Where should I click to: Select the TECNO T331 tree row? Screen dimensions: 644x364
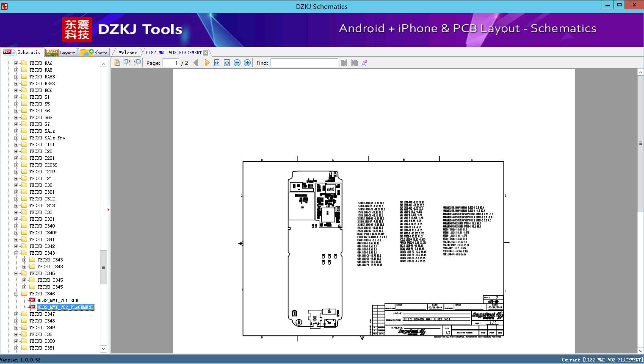(x=42, y=219)
